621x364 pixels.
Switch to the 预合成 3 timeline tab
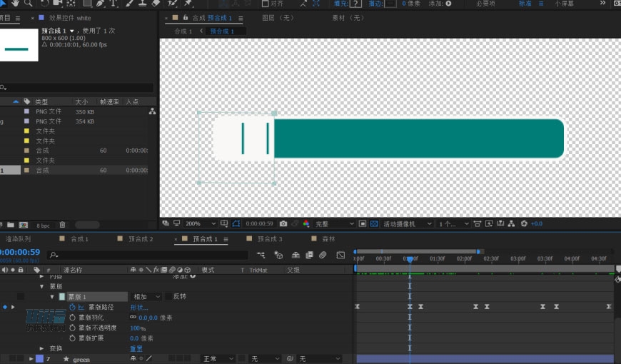pos(270,239)
